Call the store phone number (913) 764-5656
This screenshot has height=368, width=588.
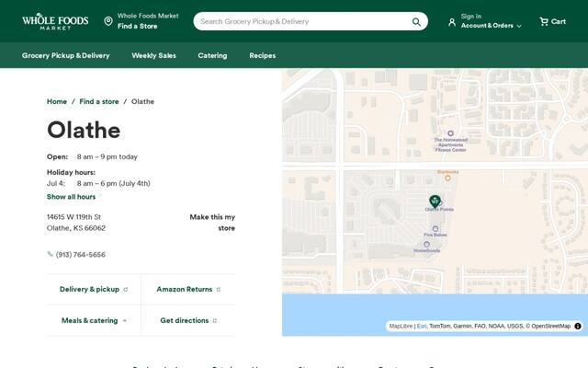point(80,255)
